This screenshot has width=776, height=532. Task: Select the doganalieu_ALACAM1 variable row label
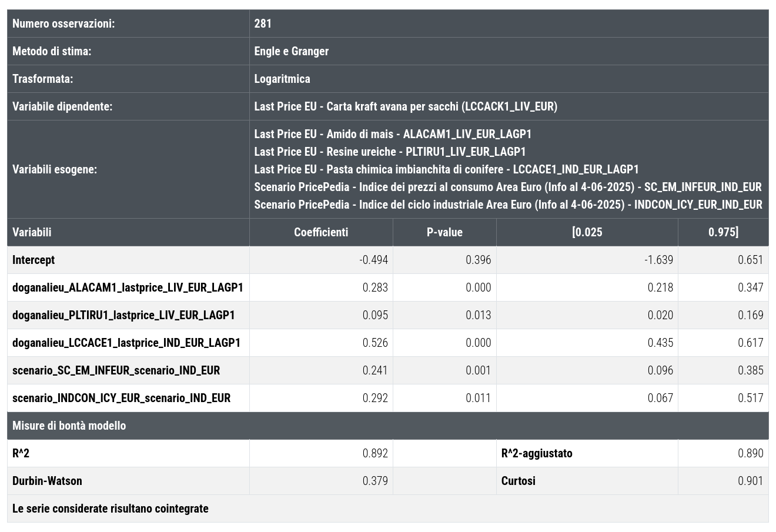point(128,287)
